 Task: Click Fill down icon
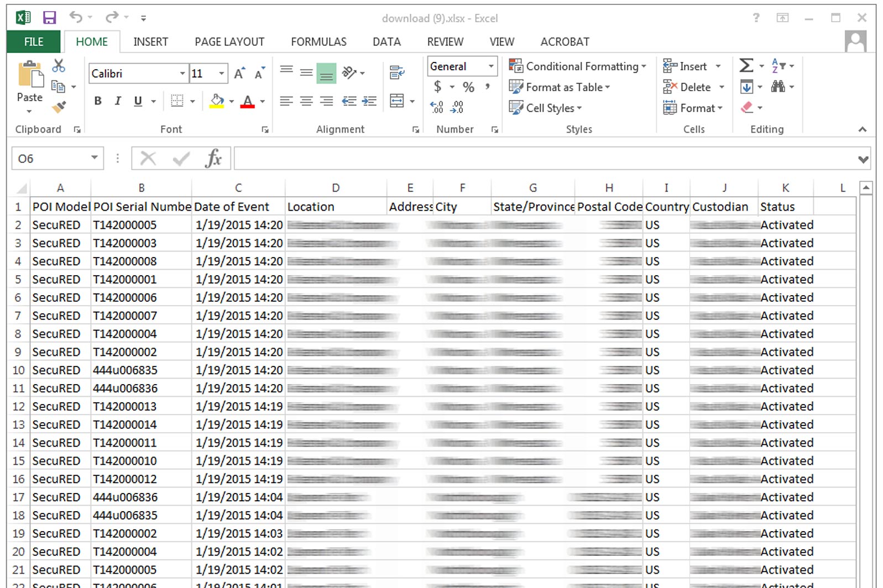coord(746,87)
